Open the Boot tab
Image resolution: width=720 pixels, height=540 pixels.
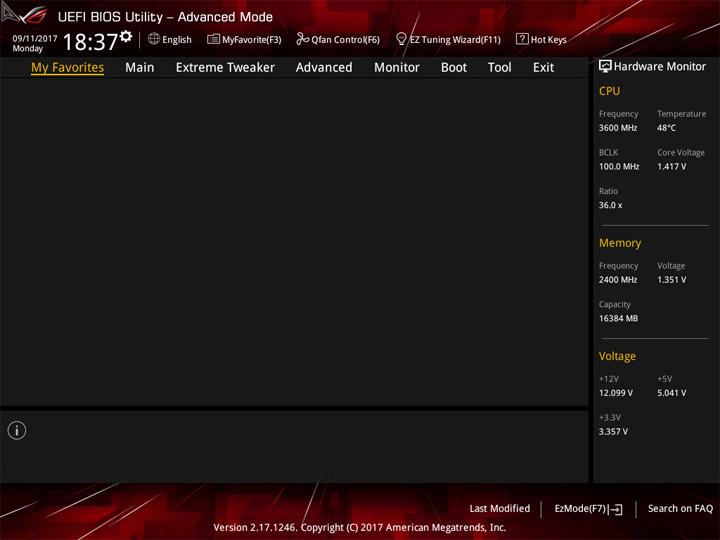(454, 68)
